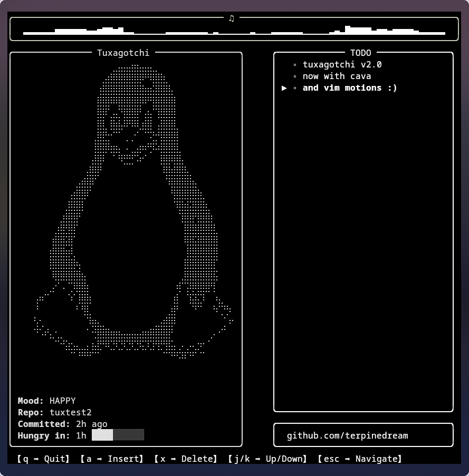Click the 'a → Insert' hint

coord(112,459)
